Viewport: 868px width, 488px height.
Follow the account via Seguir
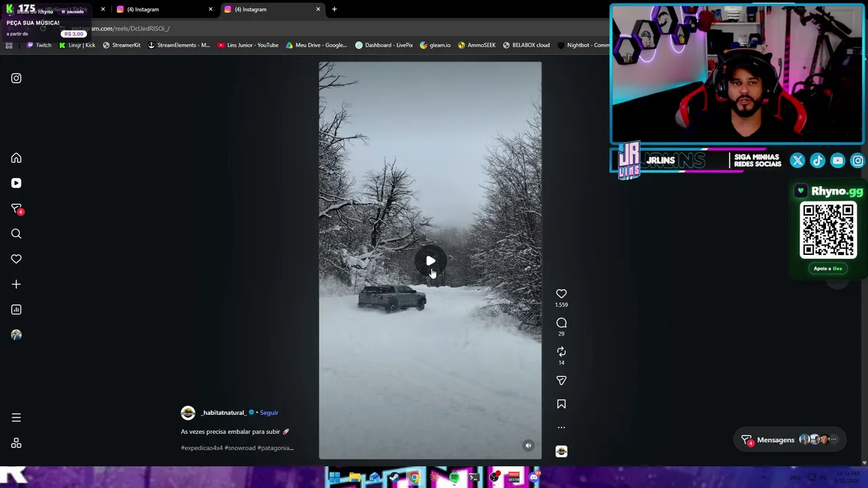[x=269, y=413]
